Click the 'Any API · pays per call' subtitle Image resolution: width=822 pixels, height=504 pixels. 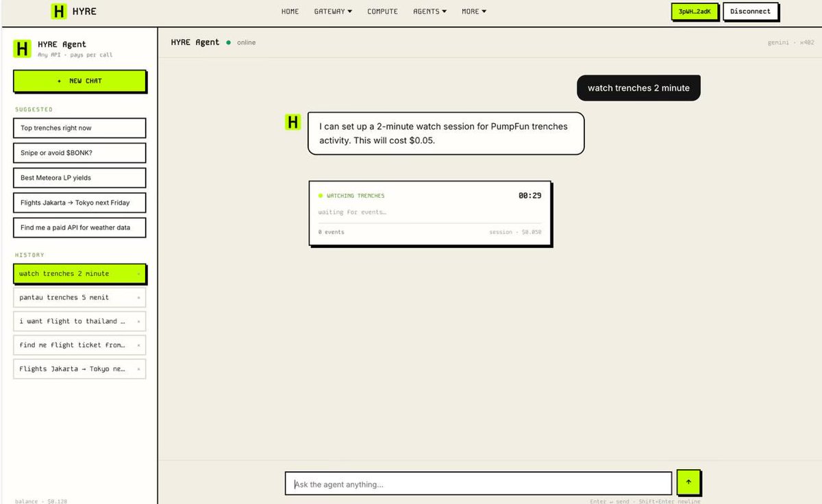(75, 55)
